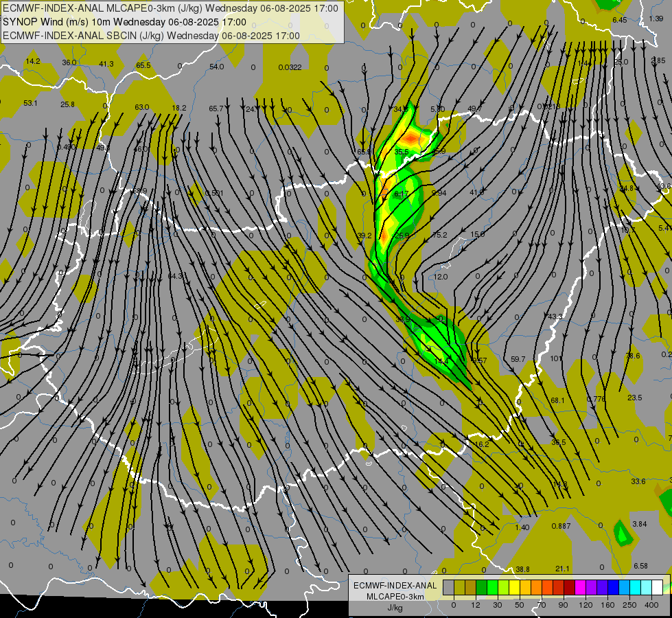Click the legend value '12'
Image resolution: width=672 pixels, height=618 pixels.
[x=476, y=605]
